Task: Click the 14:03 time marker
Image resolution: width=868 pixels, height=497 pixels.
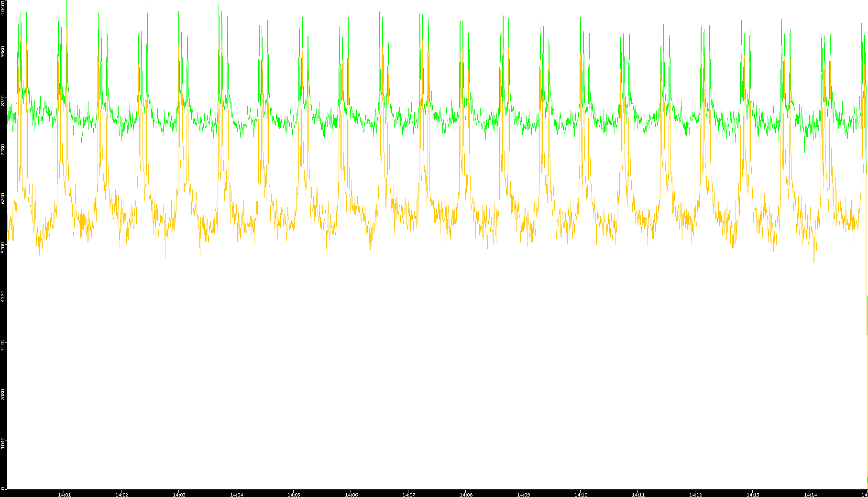Action: pos(179,494)
